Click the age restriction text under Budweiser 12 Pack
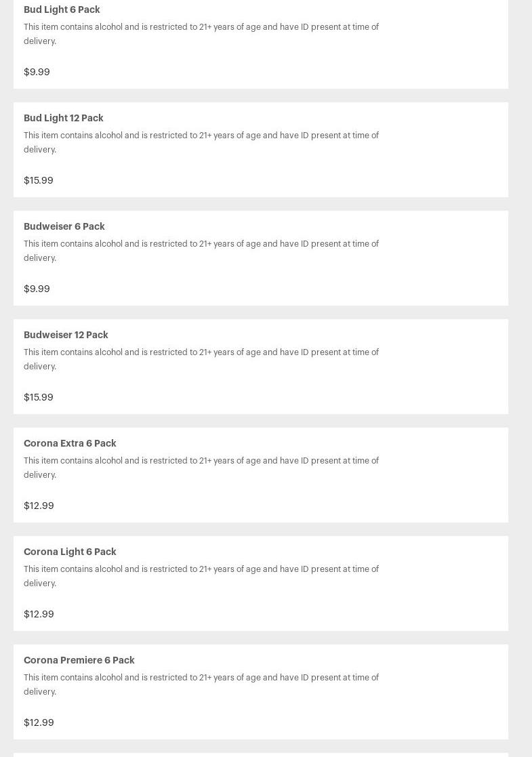 tap(201, 359)
